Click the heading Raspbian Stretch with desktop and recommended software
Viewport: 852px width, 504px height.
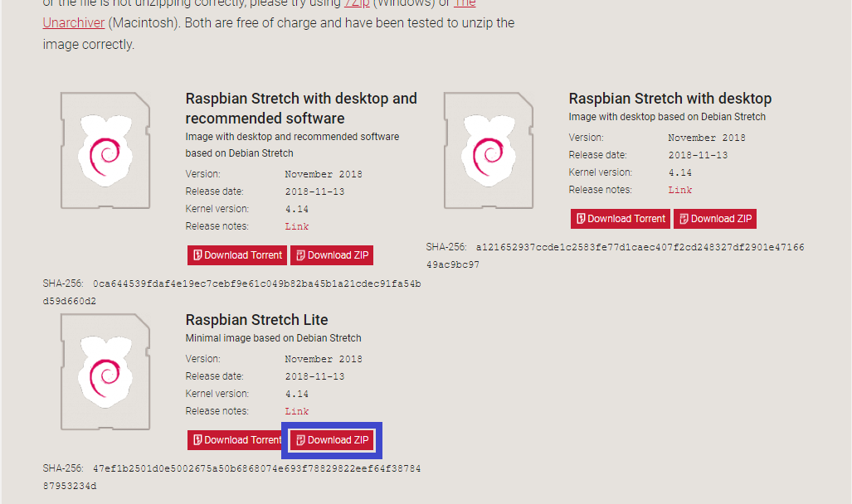(301, 108)
